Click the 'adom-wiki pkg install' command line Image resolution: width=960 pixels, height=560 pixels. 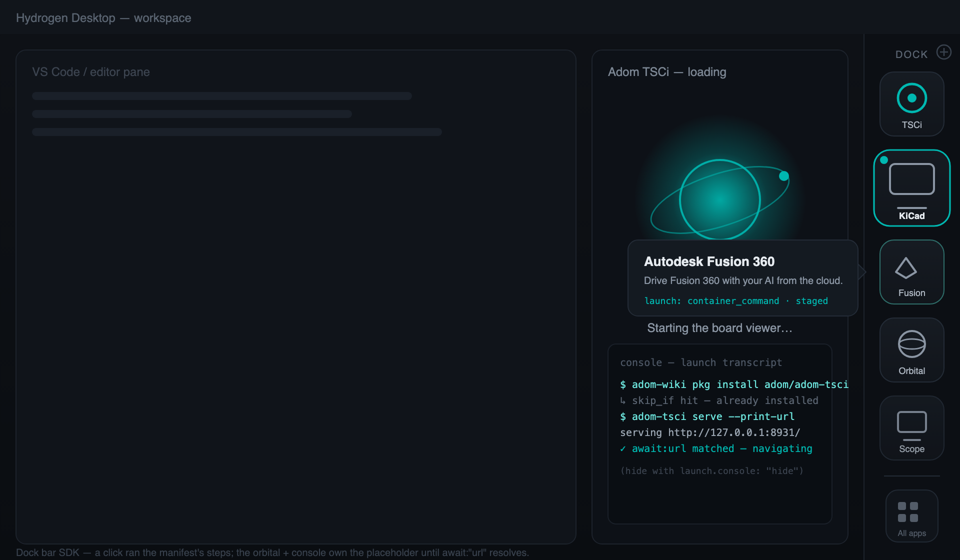coord(734,384)
